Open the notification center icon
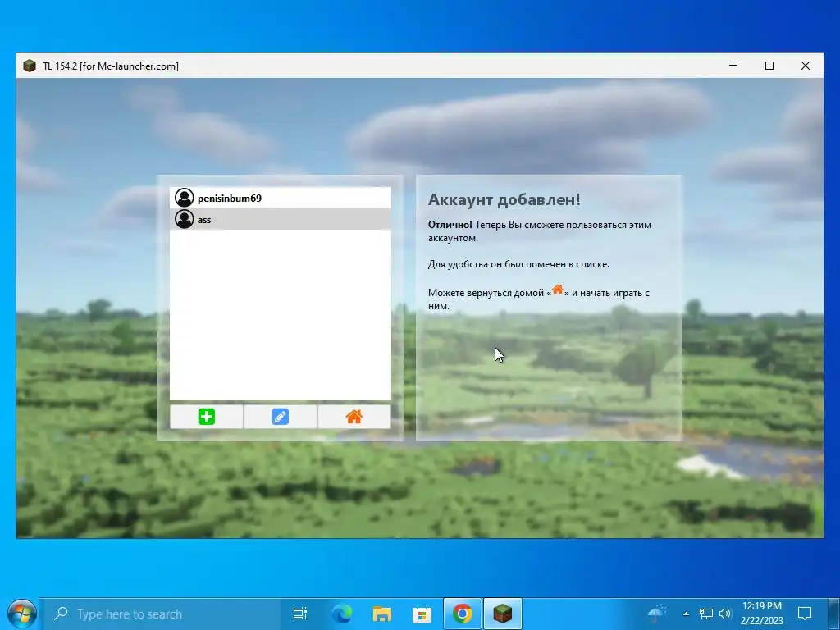Image resolution: width=840 pixels, height=630 pixels. (805, 614)
